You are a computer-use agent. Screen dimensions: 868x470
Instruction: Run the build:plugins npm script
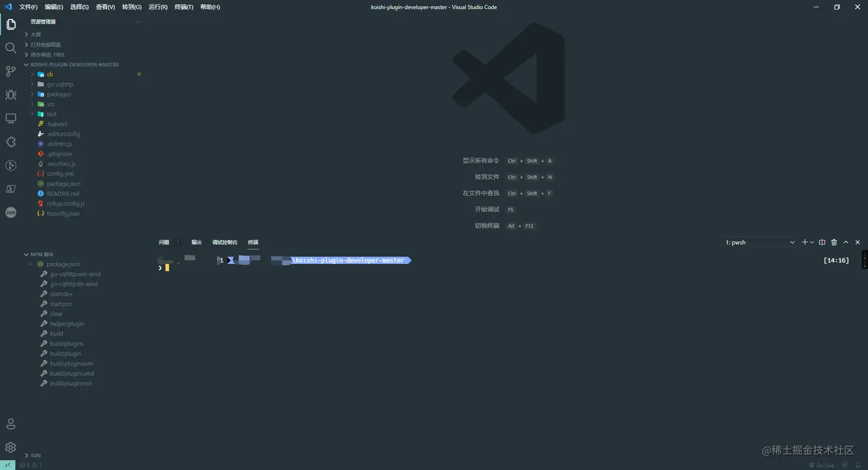[x=67, y=344]
